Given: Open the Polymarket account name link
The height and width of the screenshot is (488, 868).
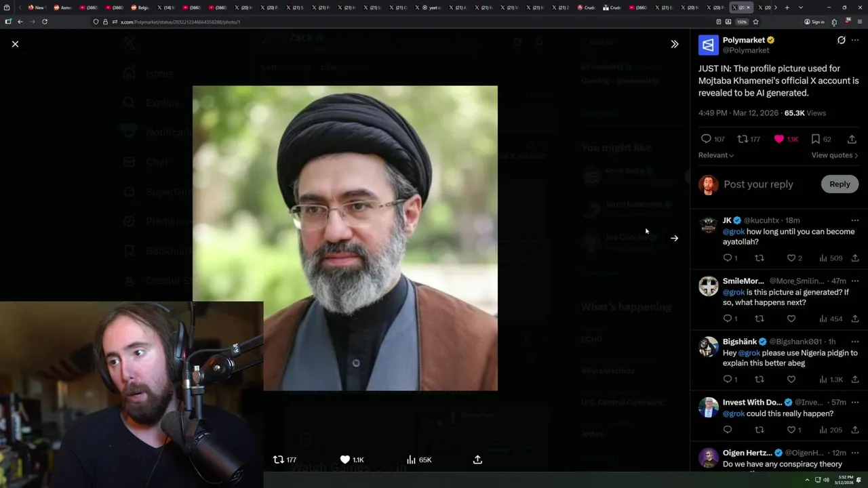Looking at the screenshot, I should click(744, 40).
